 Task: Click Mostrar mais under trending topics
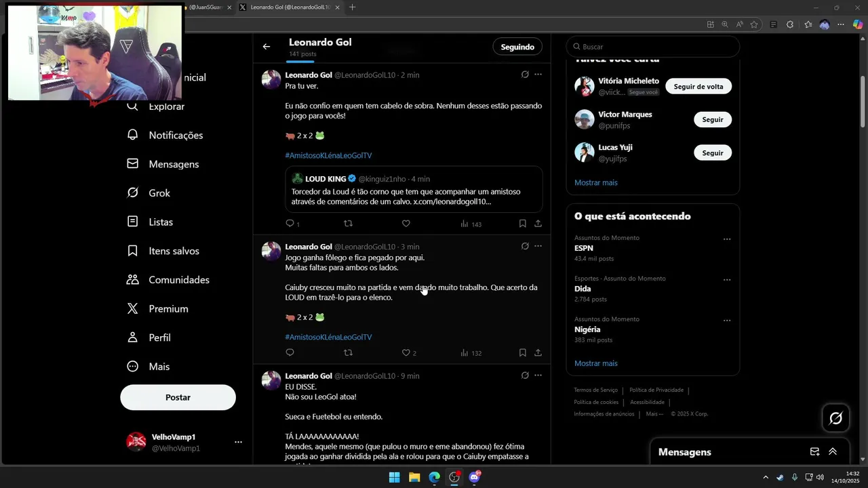(596, 363)
